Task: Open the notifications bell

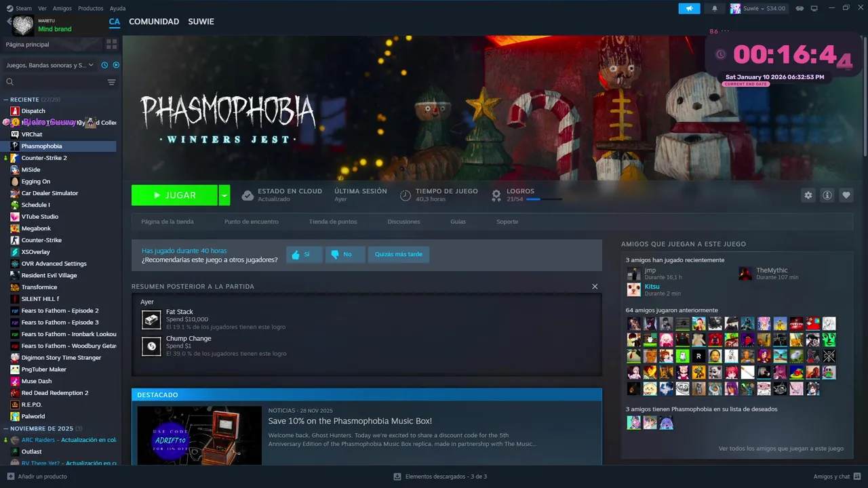Action: [714, 8]
